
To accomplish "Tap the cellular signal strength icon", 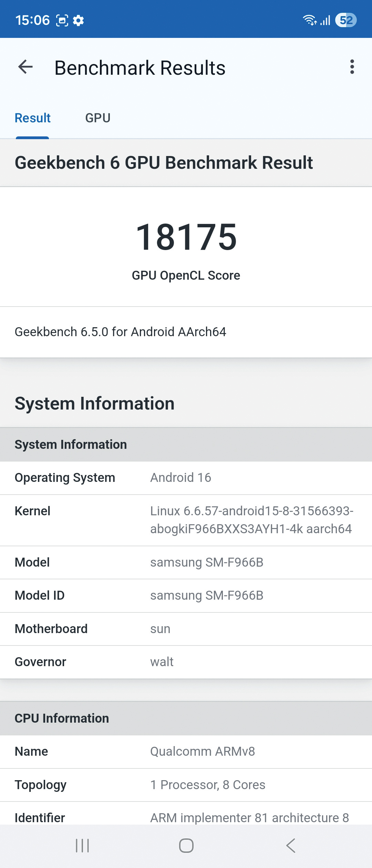I will pyautogui.click(x=325, y=20).
